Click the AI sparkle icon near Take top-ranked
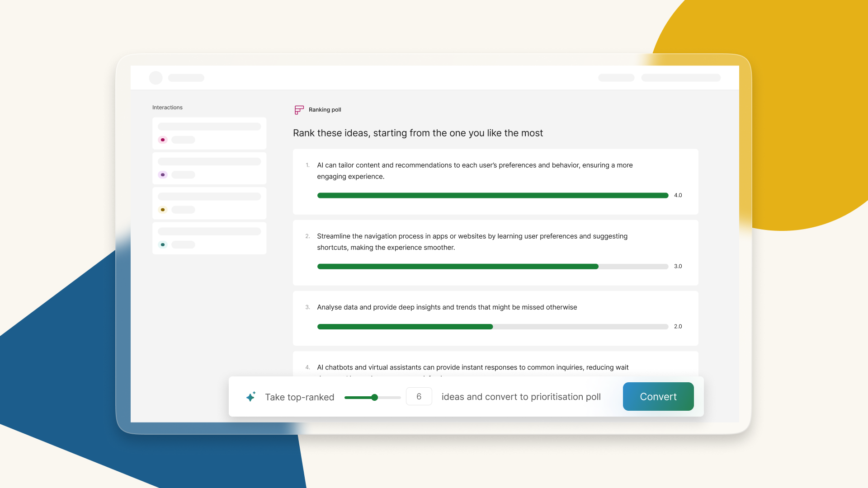 (x=251, y=396)
